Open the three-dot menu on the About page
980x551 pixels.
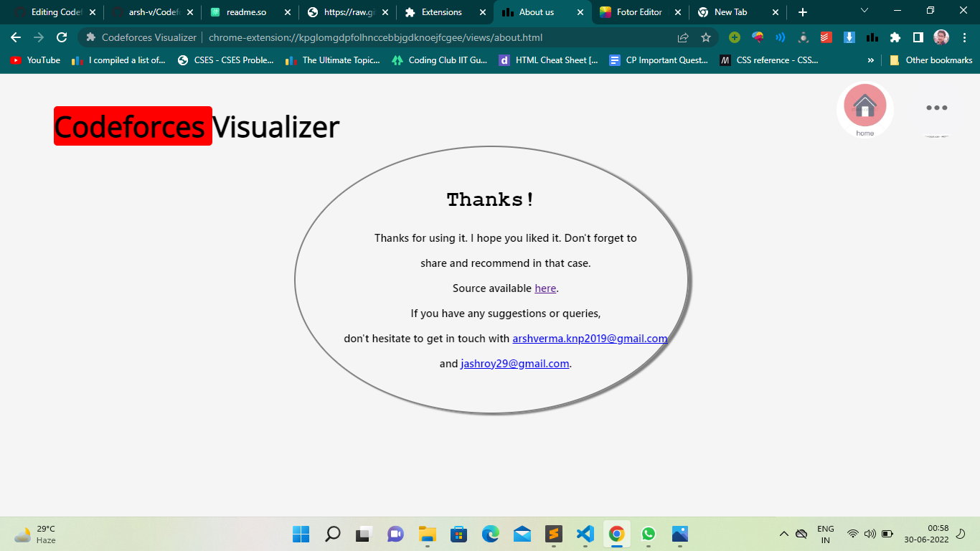pos(936,108)
